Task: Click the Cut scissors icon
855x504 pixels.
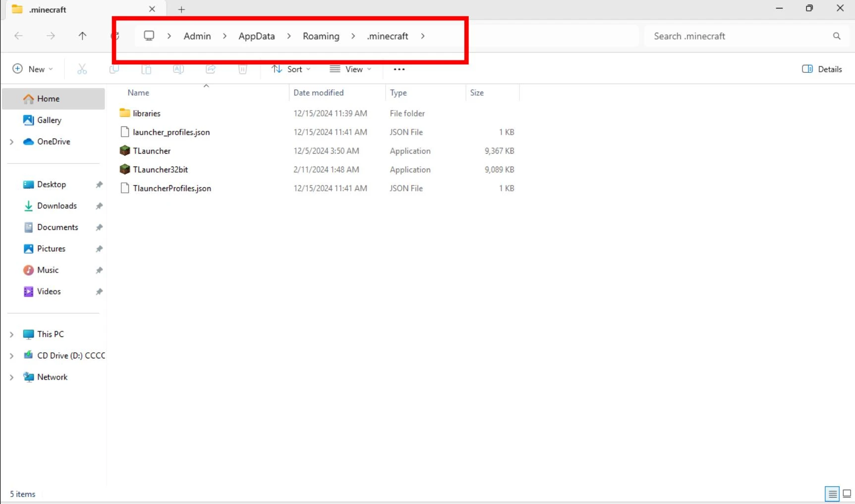Action: pyautogui.click(x=82, y=69)
